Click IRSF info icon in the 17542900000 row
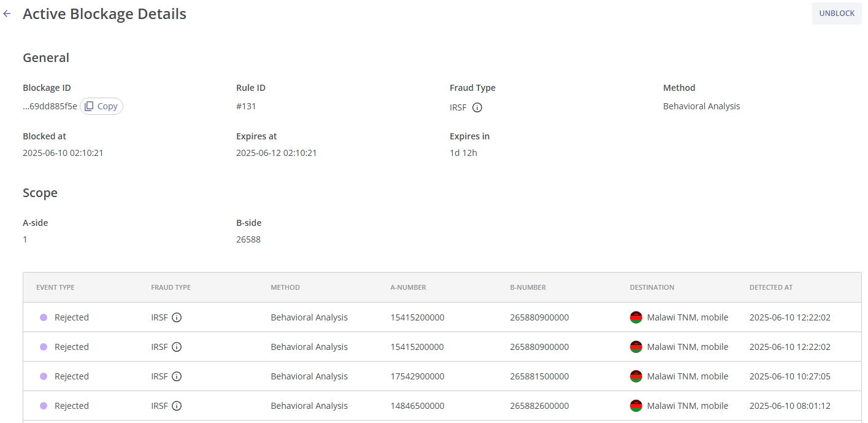Screen dimensions: 868x423 [177, 376]
